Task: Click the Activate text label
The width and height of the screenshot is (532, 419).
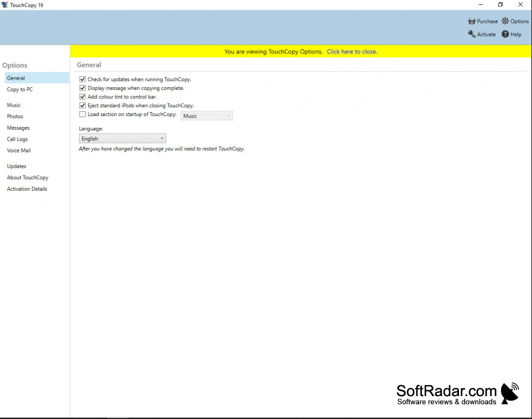Action: click(x=486, y=34)
